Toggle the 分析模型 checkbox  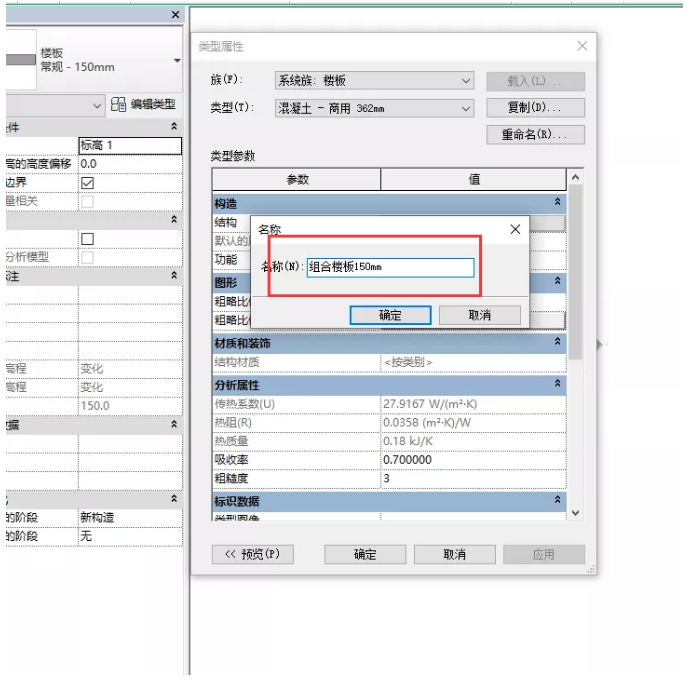88,257
